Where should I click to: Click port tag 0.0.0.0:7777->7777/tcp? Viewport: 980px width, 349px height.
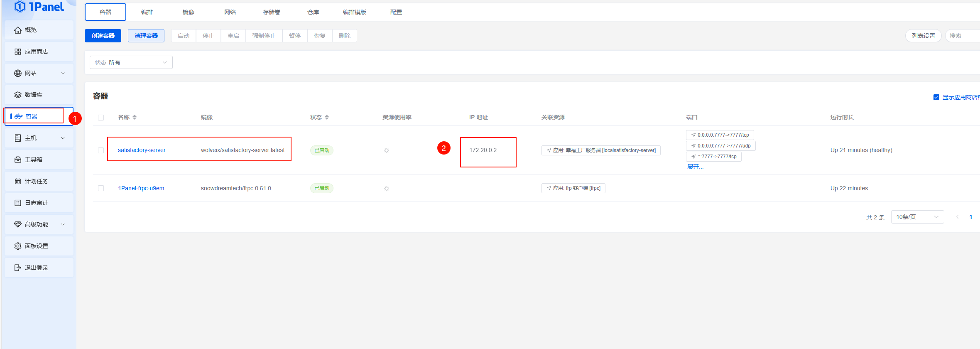click(720, 135)
